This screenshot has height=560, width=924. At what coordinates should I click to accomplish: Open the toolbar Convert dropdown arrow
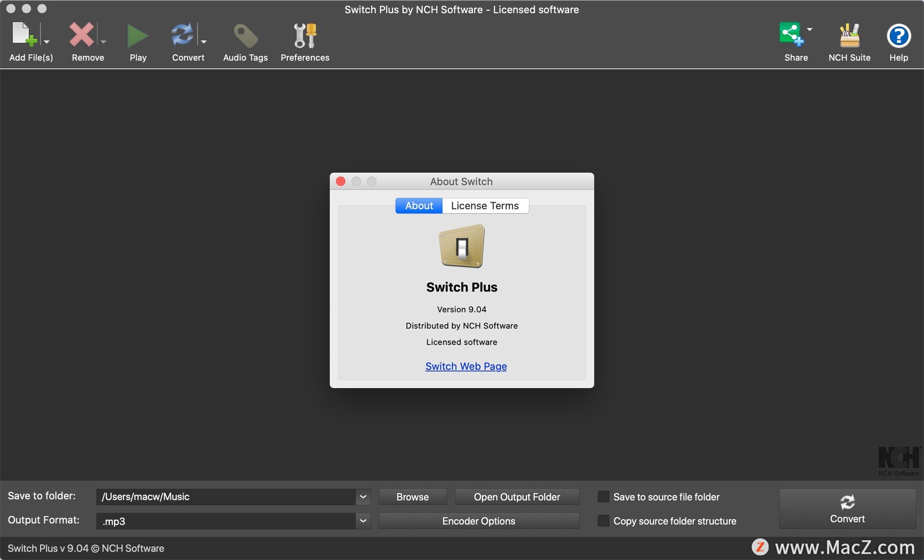pyautogui.click(x=204, y=42)
